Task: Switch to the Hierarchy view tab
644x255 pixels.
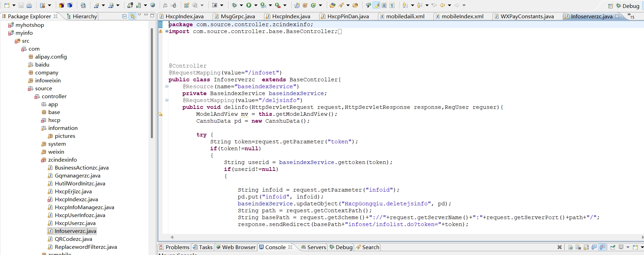Action: (x=82, y=16)
